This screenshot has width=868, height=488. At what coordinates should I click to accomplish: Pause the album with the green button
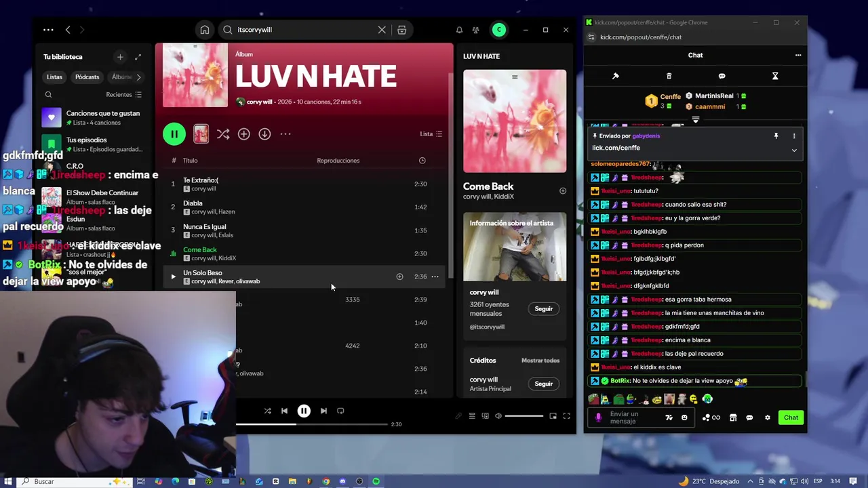click(174, 134)
